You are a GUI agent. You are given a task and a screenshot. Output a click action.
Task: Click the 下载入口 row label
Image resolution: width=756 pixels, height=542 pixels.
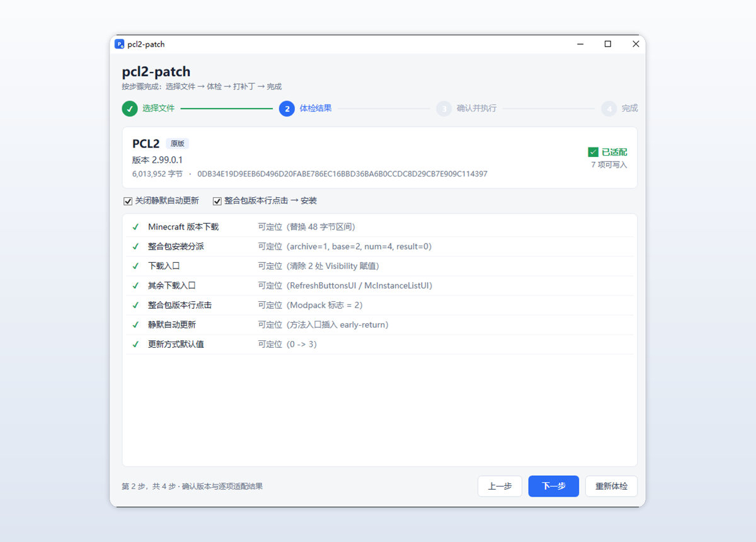coord(164,266)
